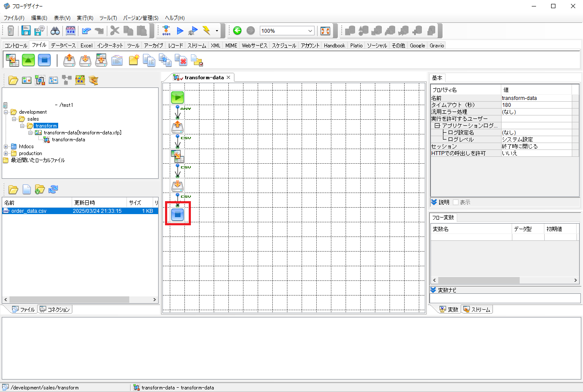Click the HTTPでの呼出しを許可 value いいえ
583x392 pixels.
[537, 153]
